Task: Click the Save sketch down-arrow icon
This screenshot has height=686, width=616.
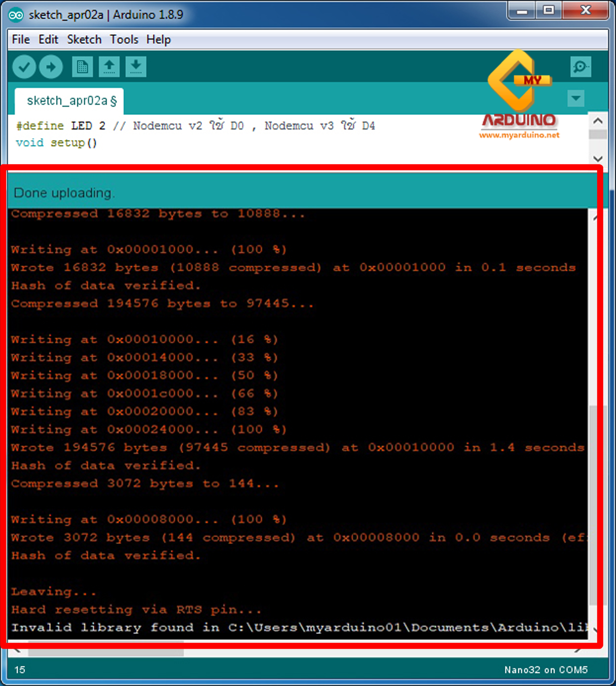Action: [x=136, y=67]
